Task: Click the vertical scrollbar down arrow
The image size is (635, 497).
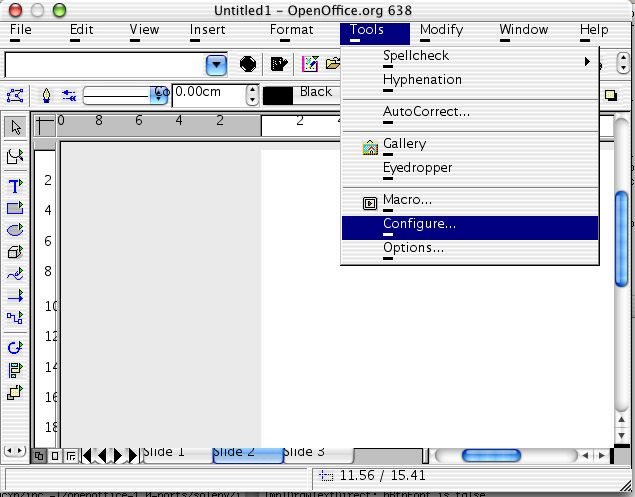Action: point(621,436)
